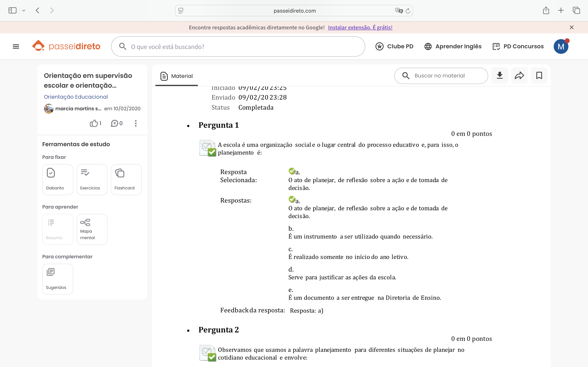The width and height of the screenshot is (588, 367).
Task: Expand the three-dot options menu
Action: pyautogui.click(x=136, y=123)
